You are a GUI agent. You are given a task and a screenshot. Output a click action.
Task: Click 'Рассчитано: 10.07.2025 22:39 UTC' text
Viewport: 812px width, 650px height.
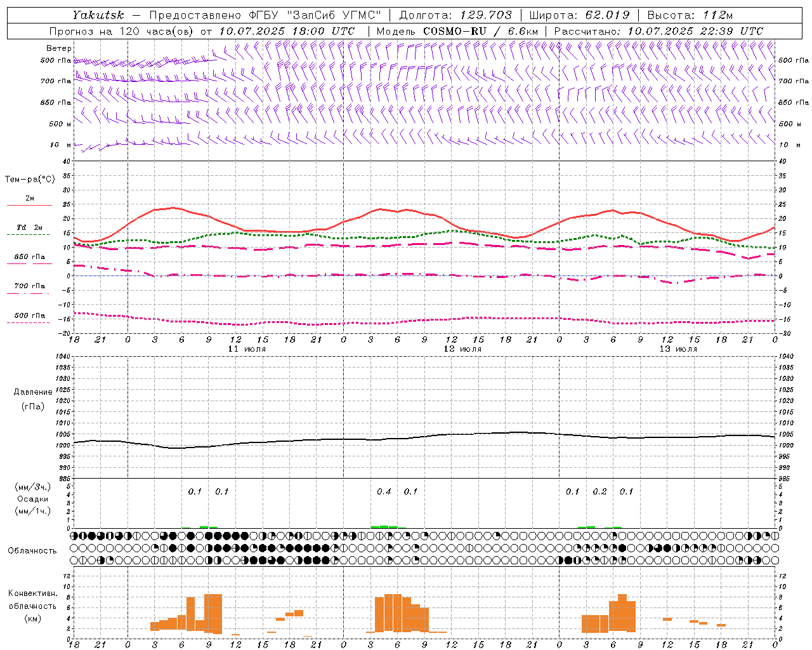(x=658, y=31)
